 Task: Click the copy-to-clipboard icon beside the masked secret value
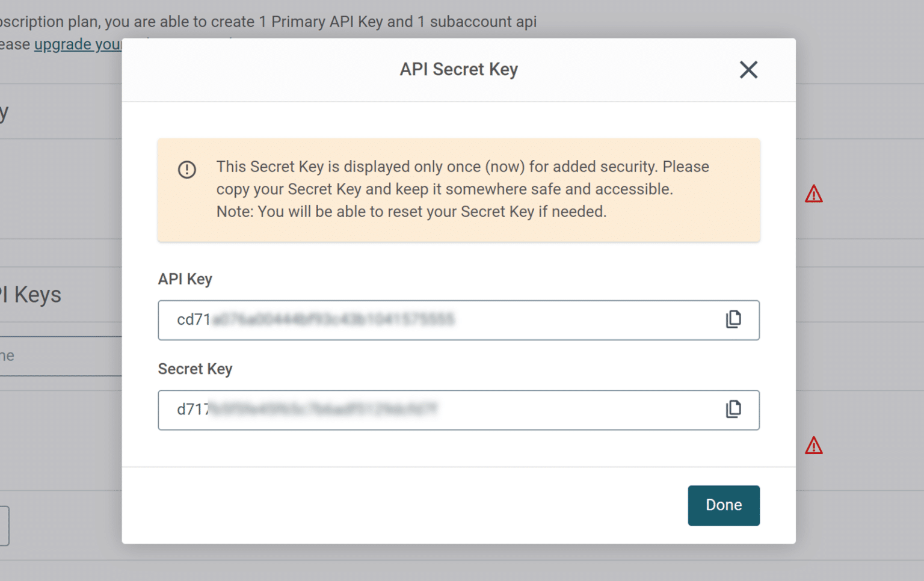coord(733,410)
